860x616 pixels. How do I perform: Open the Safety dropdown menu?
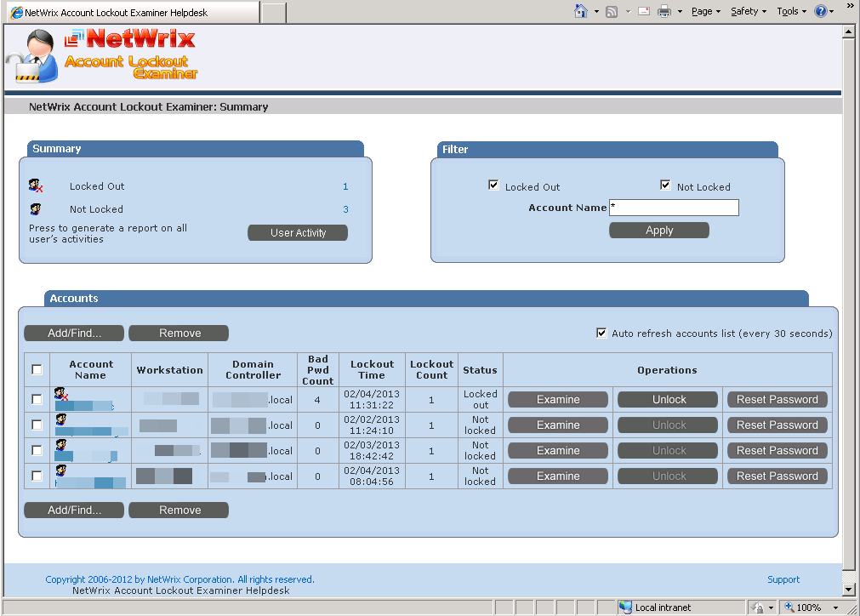[x=749, y=11]
